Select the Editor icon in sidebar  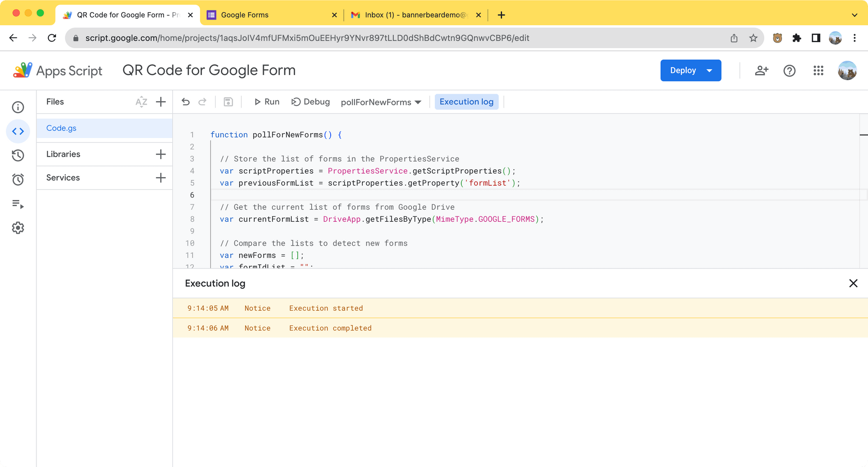pos(18,131)
